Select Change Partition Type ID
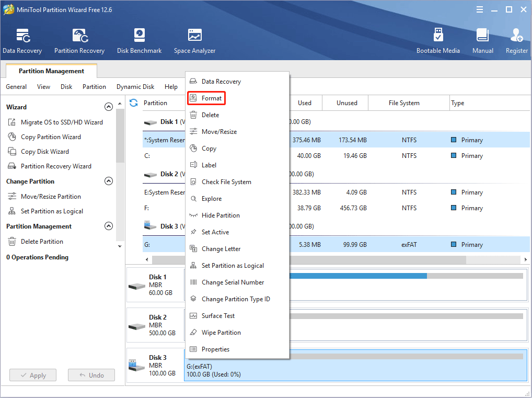This screenshot has height=398, width=532. click(237, 299)
